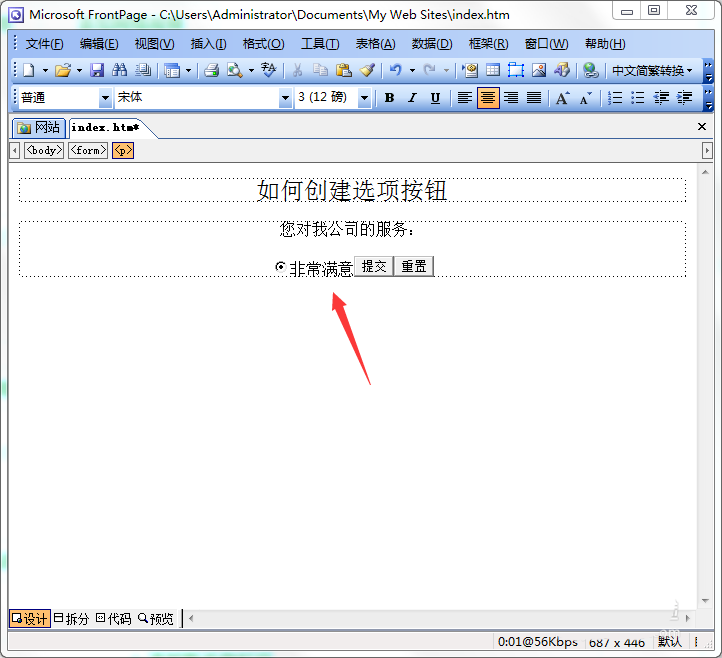Apply numbered list icon
Image resolution: width=722 pixels, height=658 pixels.
click(x=615, y=98)
